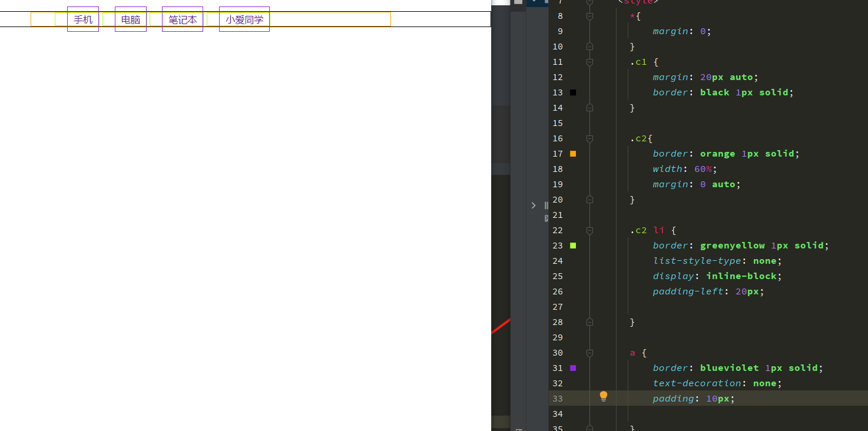
Task: Click line number 27 in the gutter
Action: click(x=557, y=307)
